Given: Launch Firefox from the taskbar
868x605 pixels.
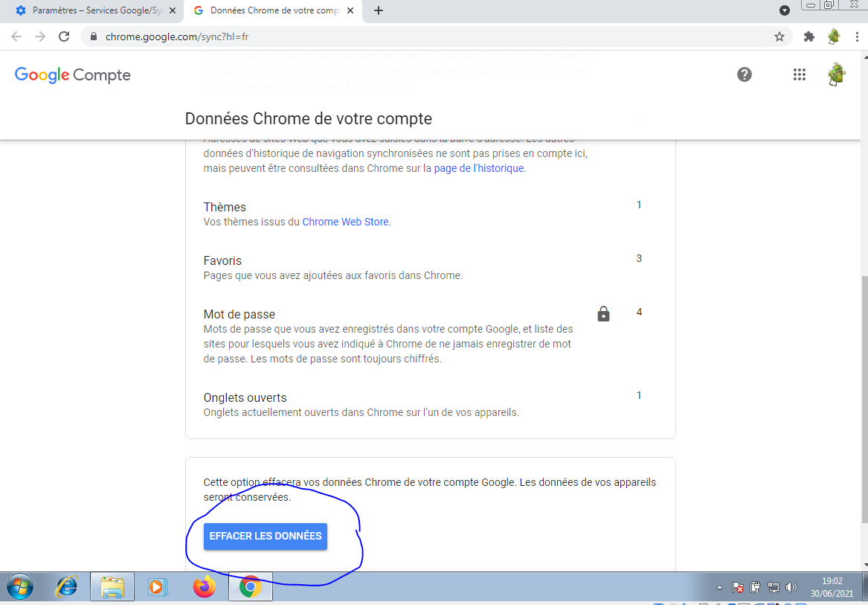Looking at the screenshot, I should 205,587.
